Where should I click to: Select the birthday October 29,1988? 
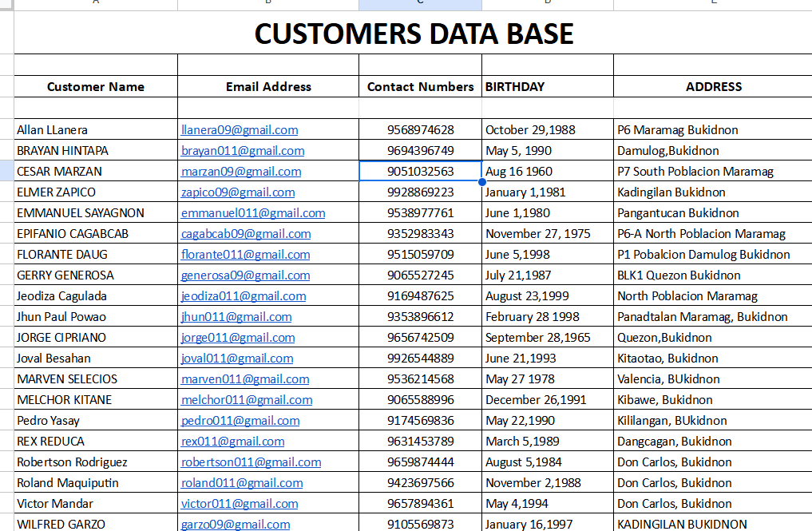[548, 129]
